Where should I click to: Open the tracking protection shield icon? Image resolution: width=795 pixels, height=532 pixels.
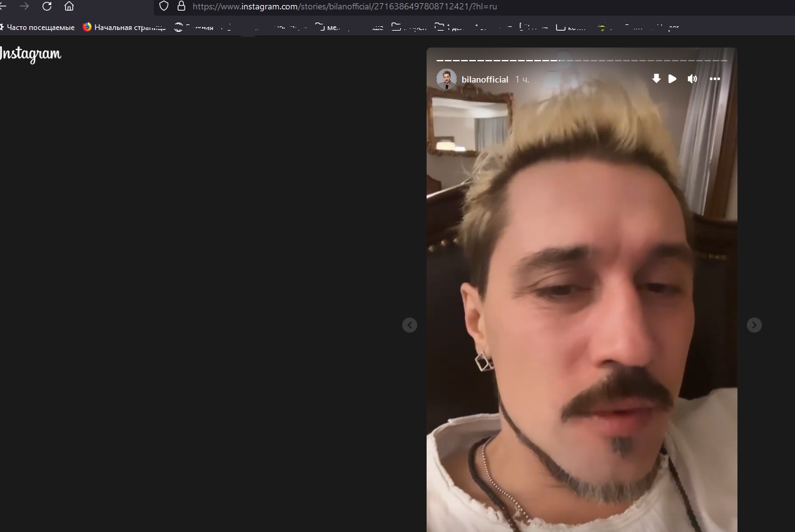pos(164,6)
